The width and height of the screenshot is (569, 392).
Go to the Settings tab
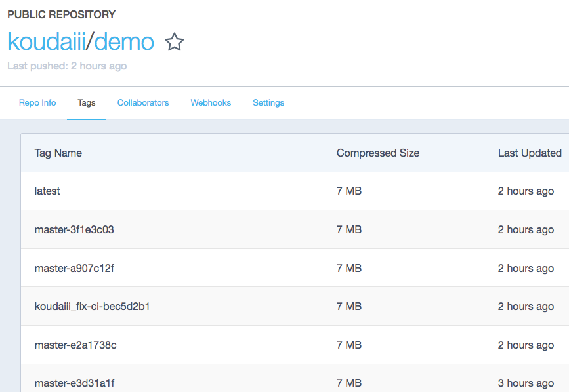(x=268, y=102)
